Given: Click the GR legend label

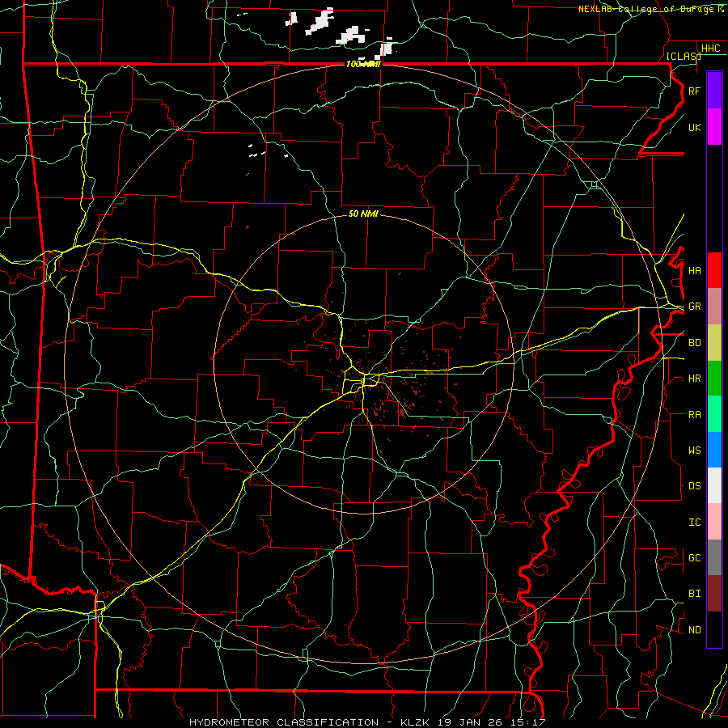Looking at the screenshot, I should pos(694,307).
